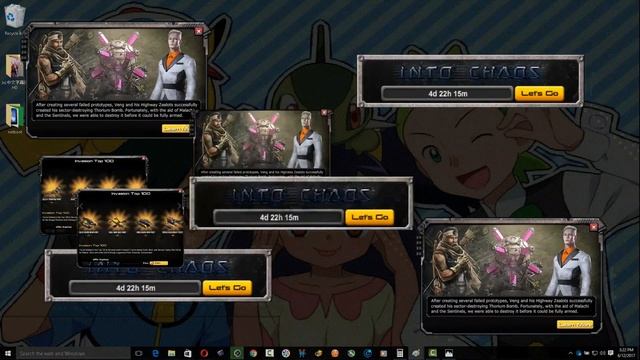640x360 pixels.
Task: Click Let's Go in the bottom-left Into Chaos panel
Action: [227, 288]
